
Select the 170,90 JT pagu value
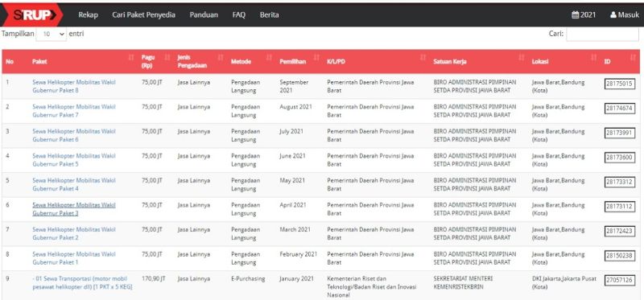(154, 278)
